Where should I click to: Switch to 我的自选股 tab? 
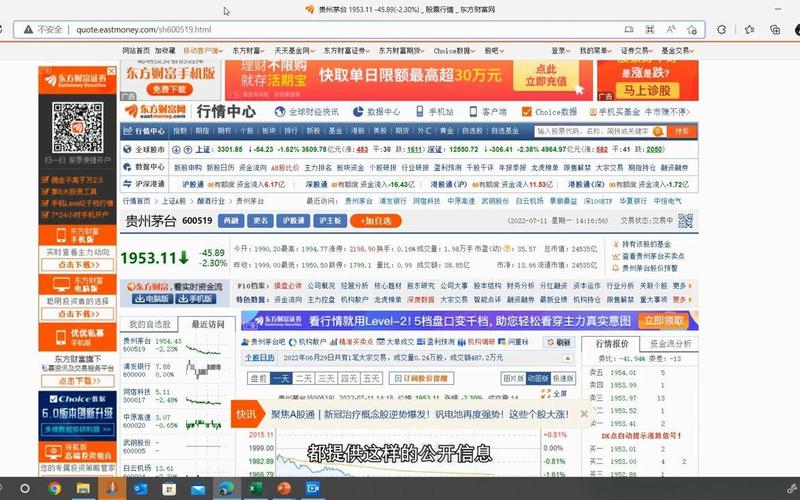[x=149, y=324]
